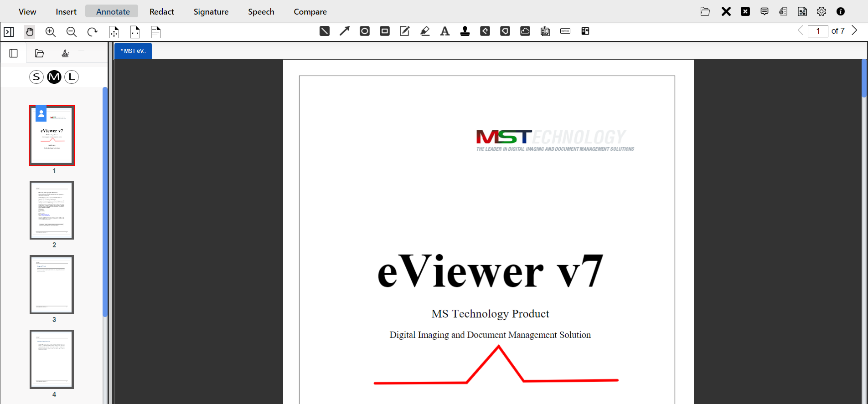Switch to signatures panel tab
Screen dimensions: 868x404
click(65, 53)
